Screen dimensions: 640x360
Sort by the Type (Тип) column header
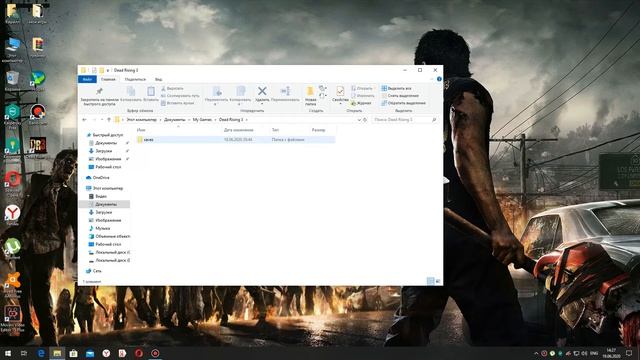tap(275, 130)
